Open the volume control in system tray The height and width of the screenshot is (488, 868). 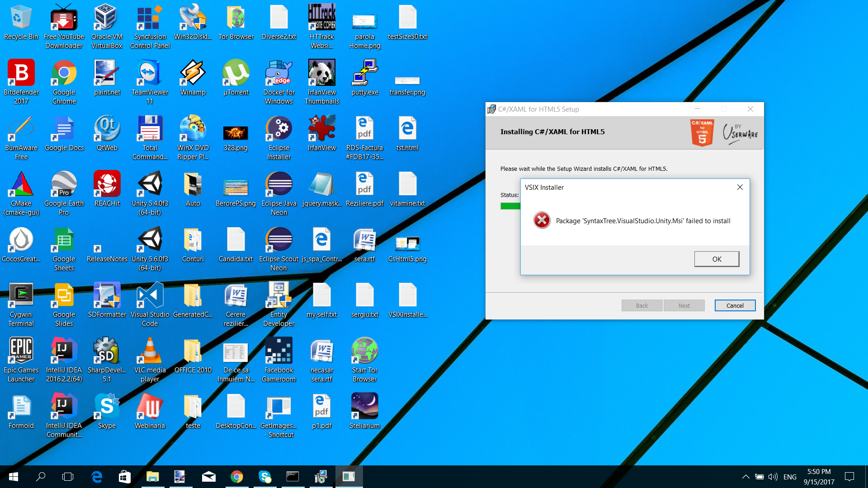point(773,477)
